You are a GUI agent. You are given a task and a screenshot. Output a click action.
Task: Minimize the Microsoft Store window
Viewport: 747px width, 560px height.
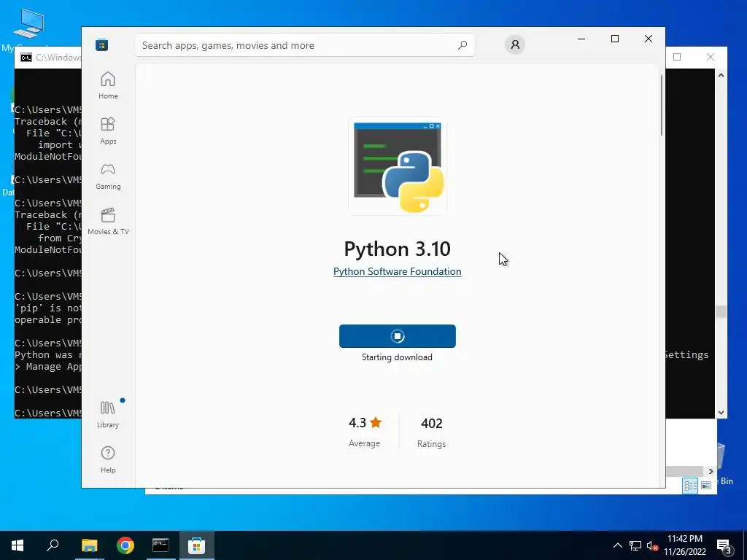[581, 39]
